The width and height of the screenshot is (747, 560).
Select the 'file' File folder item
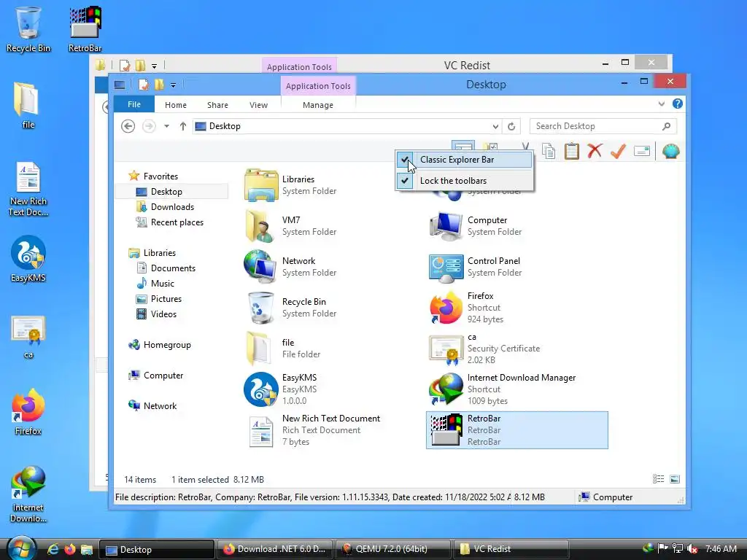[333, 348]
